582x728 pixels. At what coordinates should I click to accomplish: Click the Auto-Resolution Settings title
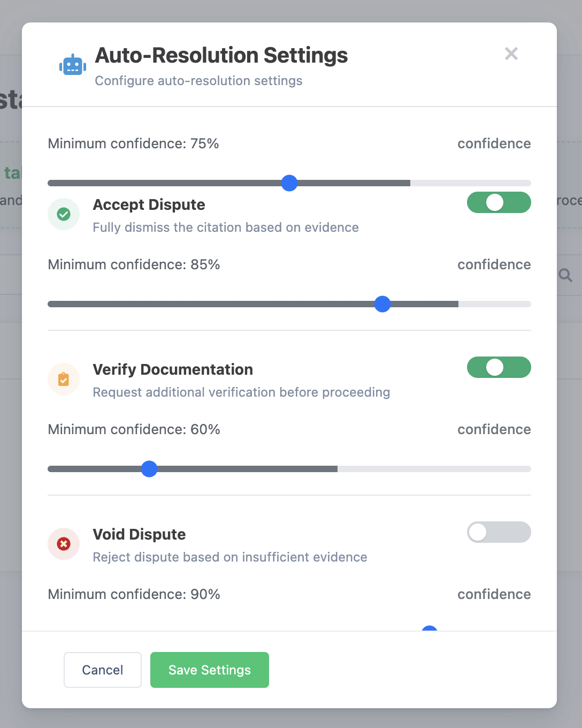221,56
